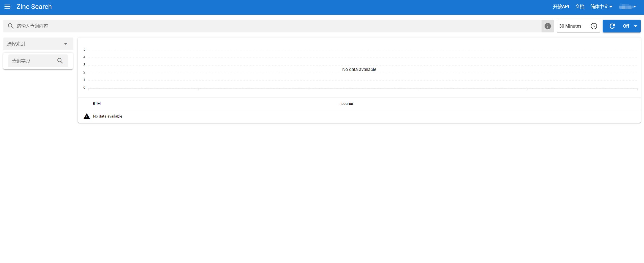Open the 选择索引 index selector

click(x=38, y=44)
